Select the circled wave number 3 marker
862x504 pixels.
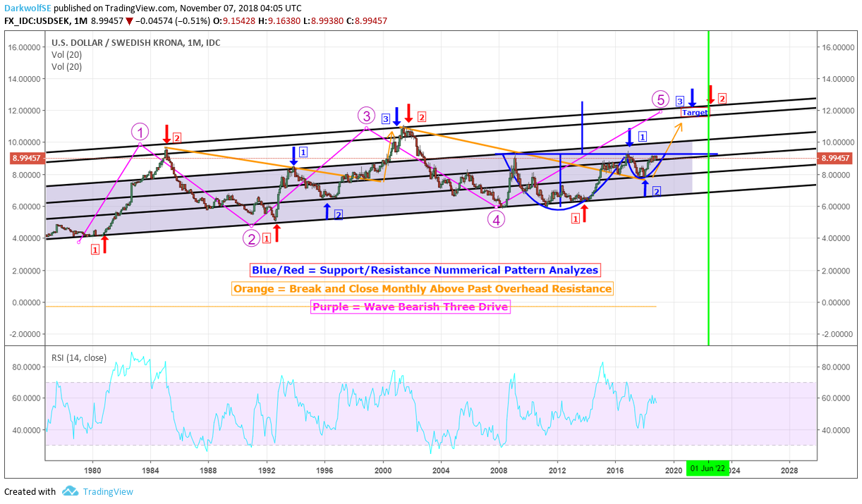point(365,115)
